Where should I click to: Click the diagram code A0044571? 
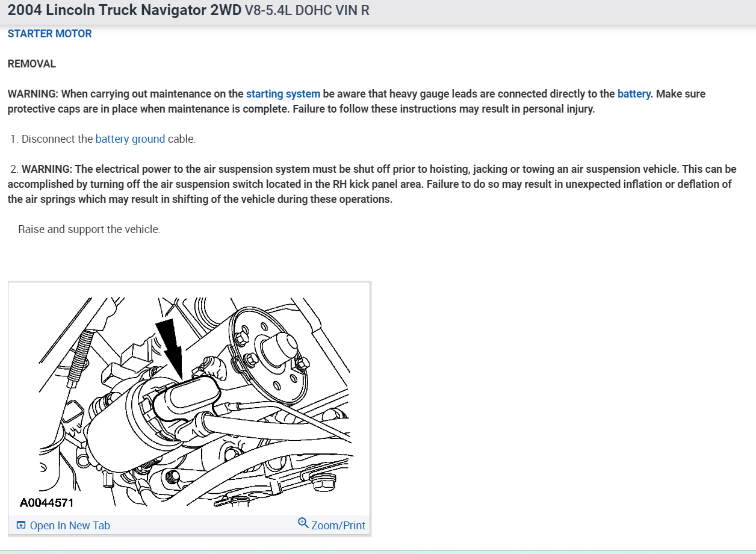[46, 503]
